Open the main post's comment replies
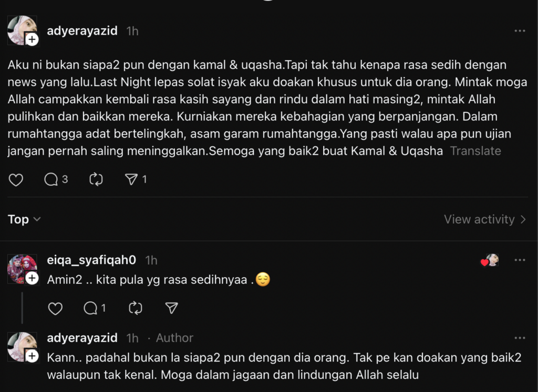 56,179
